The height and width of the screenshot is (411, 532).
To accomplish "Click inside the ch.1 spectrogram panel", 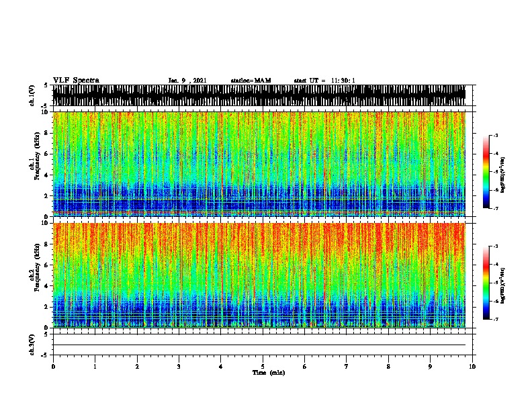I will (x=259, y=164).
